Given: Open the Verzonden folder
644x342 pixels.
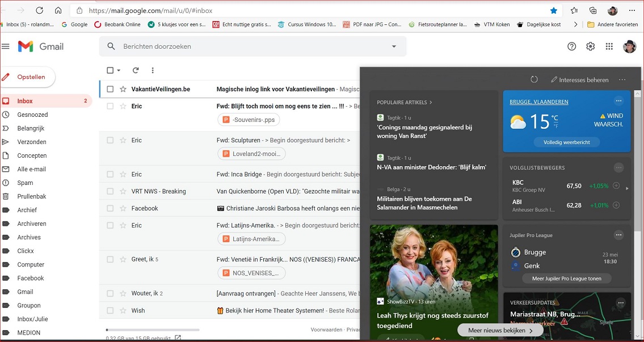Looking at the screenshot, I should (32, 142).
